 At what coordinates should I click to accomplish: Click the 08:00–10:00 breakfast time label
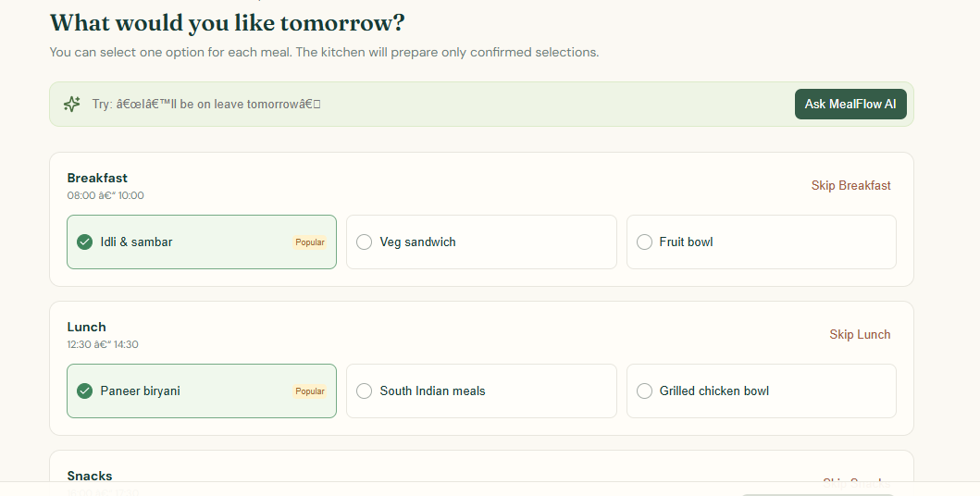pos(105,195)
